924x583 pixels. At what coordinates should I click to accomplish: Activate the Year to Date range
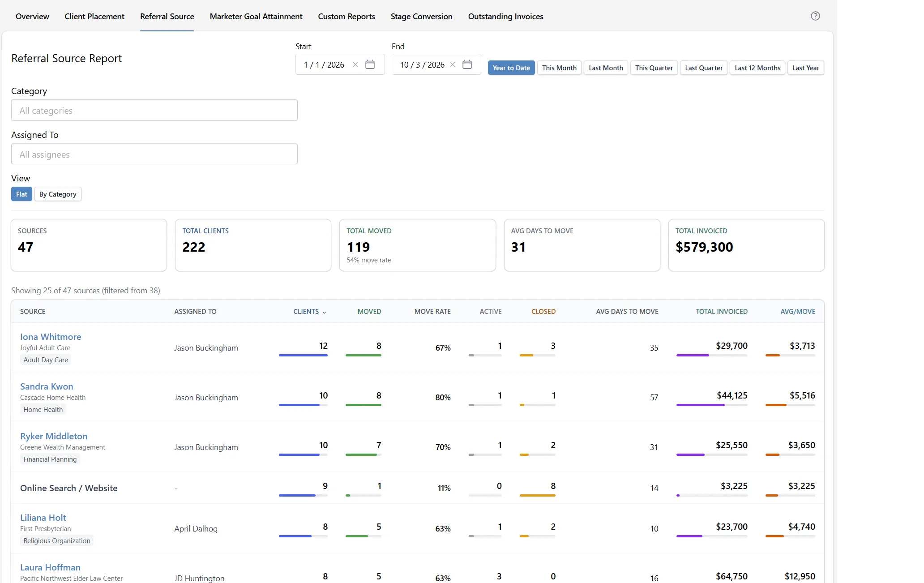pyautogui.click(x=511, y=68)
